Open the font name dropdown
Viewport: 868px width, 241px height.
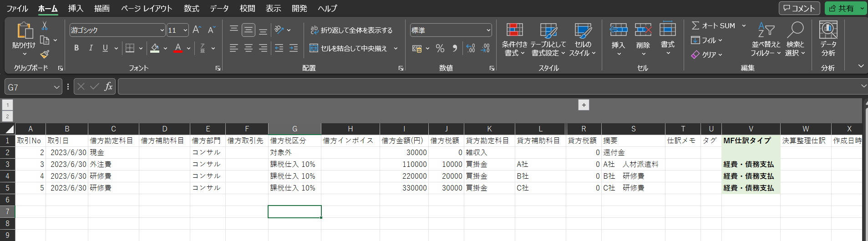point(162,30)
